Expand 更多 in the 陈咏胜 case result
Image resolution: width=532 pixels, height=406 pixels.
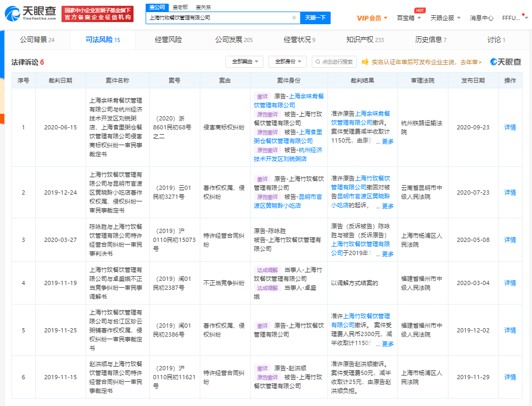388,254
